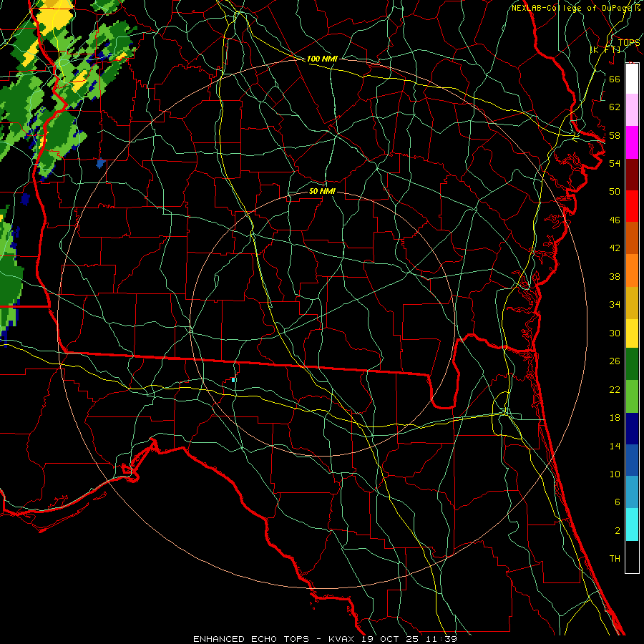The width and height of the screenshot is (644, 644).
Task: Click the '22' legend value
Action: click(615, 389)
